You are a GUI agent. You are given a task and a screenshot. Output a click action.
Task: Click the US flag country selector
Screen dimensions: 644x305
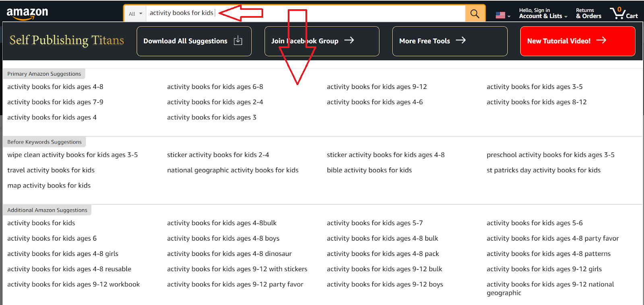coord(503,15)
